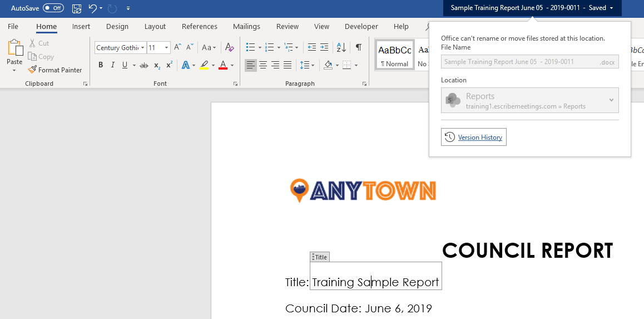644x319 pixels.
Task: Toggle Superscript formatting
Action: 169,65
